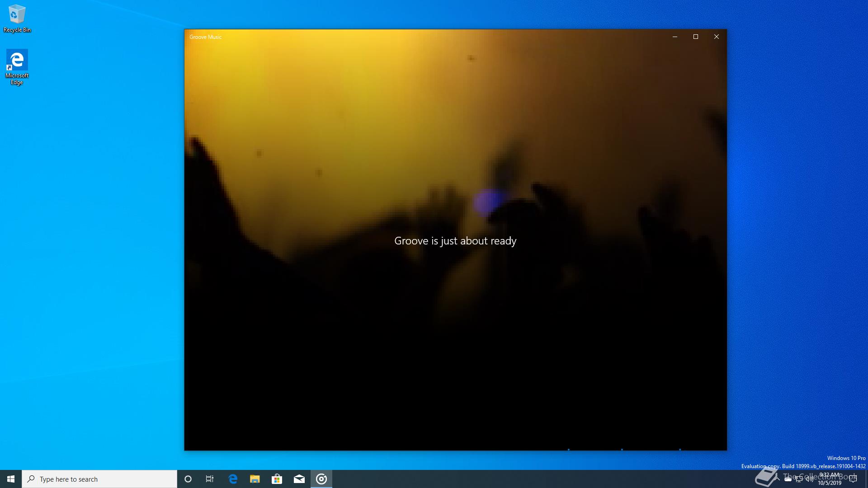The width and height of the screenshot is (868, 488).
Task: Open the network status tray icon
Action: 799,479
